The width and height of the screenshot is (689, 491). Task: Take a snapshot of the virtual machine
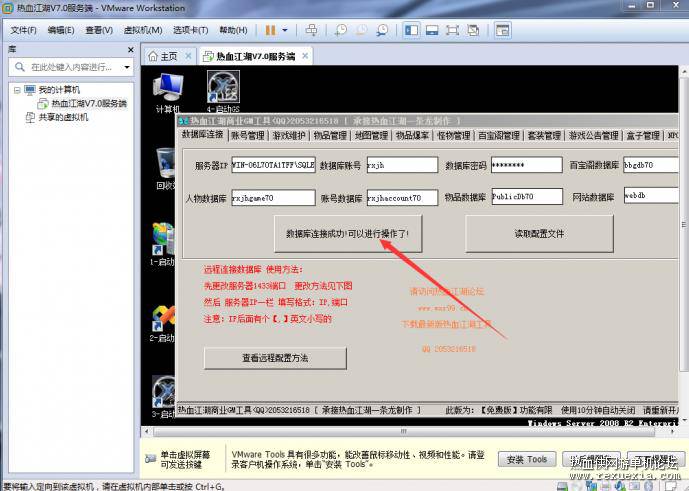tap(341, 30)
